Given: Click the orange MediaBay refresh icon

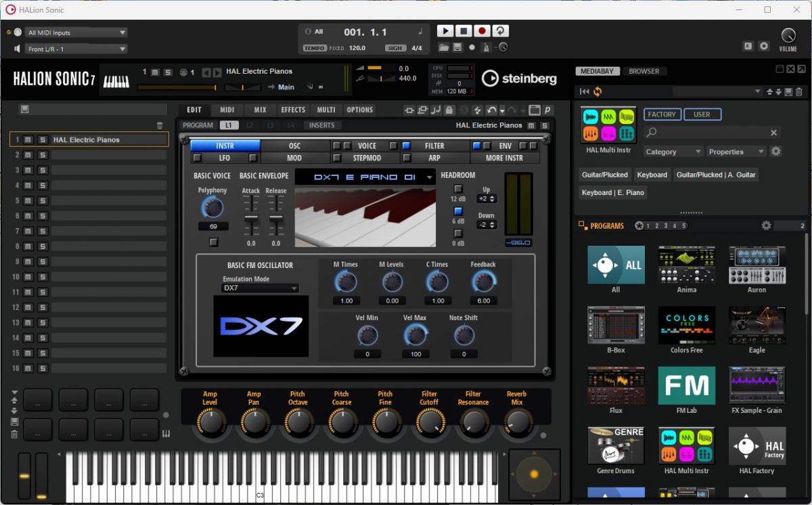Looking at the screenshot, I should [597, 91].
